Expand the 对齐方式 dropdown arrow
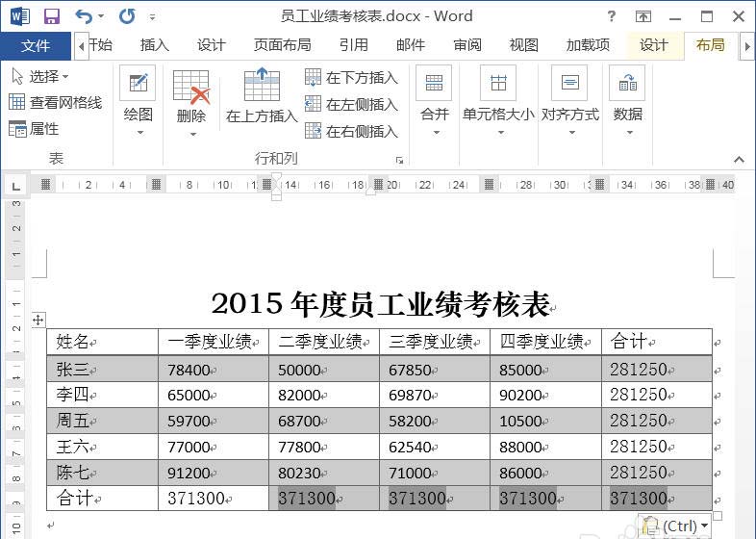 (x=572, y=133)
